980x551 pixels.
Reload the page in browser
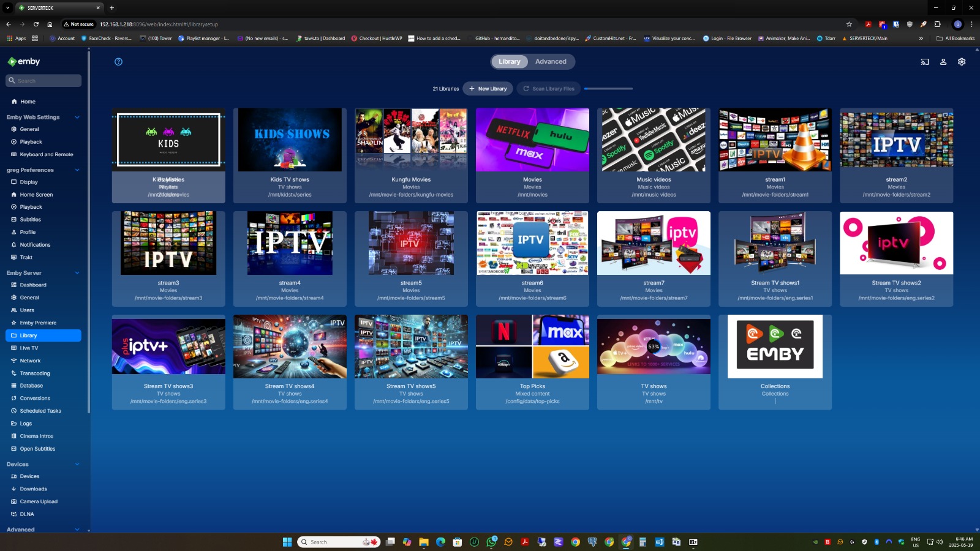coord(36,24)
